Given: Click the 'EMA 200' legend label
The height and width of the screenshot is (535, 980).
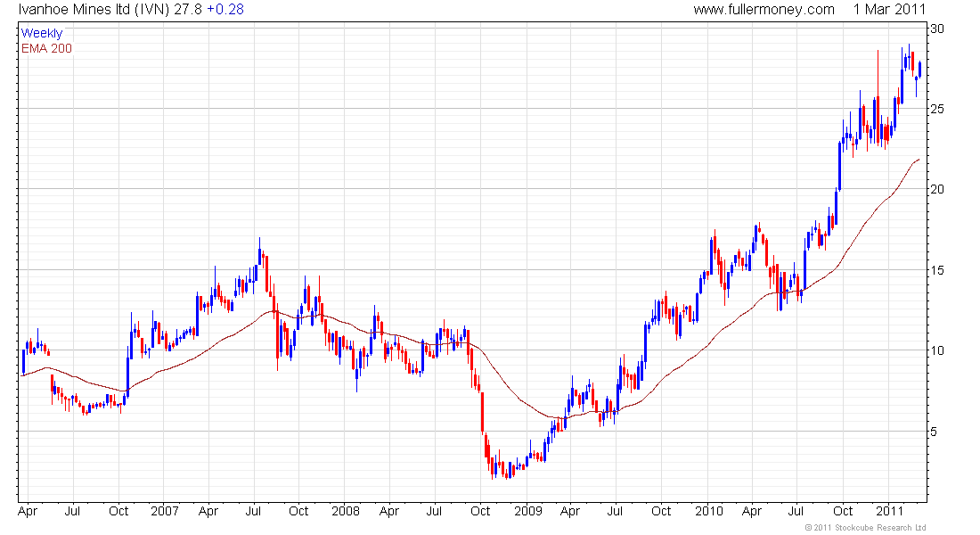Looking at the screenshot, I should point(47,48).
